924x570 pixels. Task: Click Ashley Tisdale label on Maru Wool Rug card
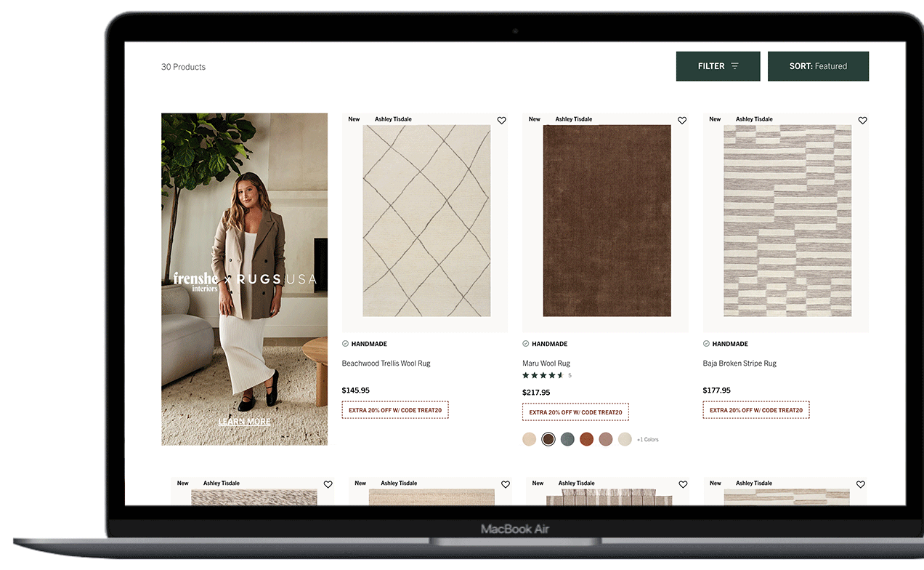point(574,119)
